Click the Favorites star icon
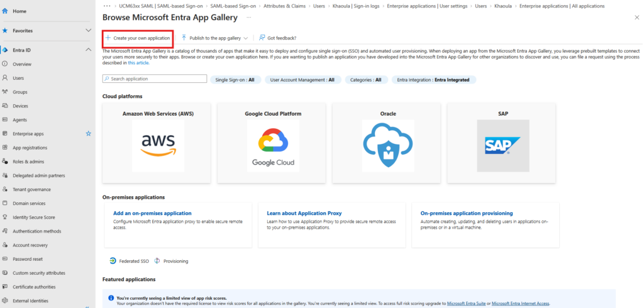The image size is (644, 308). [5, 31]
